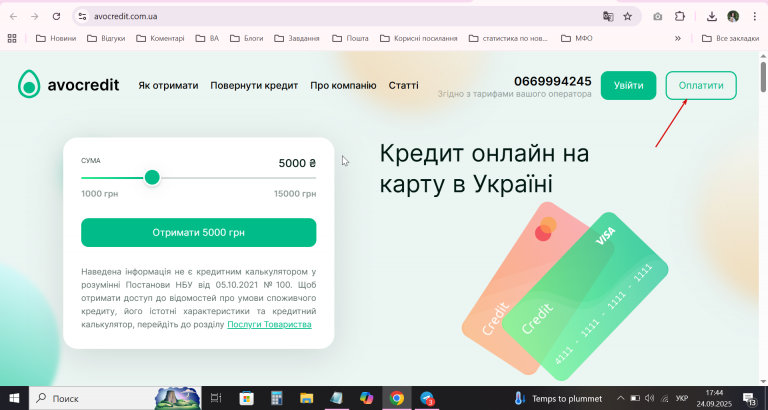Click the network tray icon

pyautogui.click(x=665, y=398)
